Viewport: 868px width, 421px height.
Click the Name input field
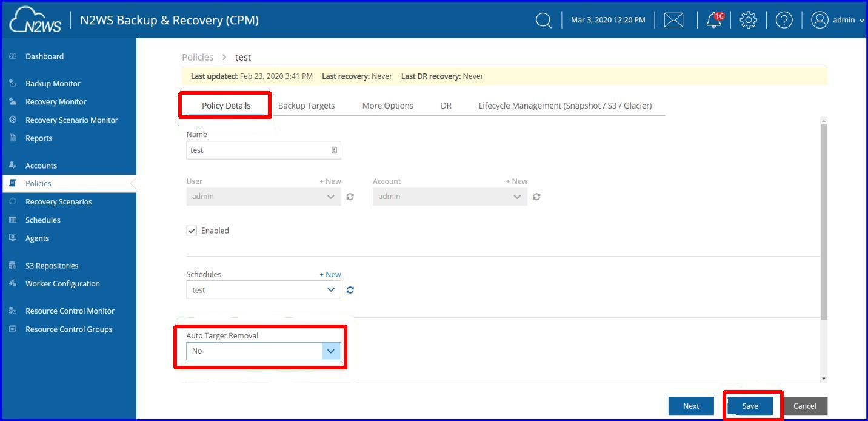[264, 150]
